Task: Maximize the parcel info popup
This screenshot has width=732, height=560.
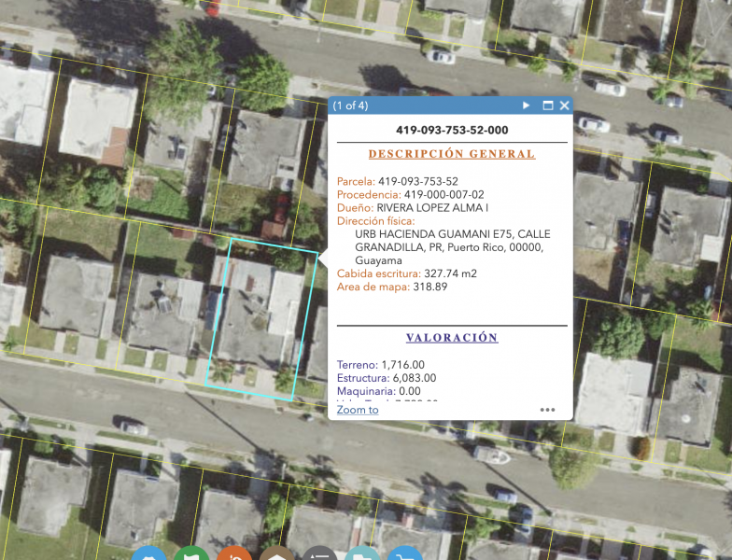Action: 548,105
